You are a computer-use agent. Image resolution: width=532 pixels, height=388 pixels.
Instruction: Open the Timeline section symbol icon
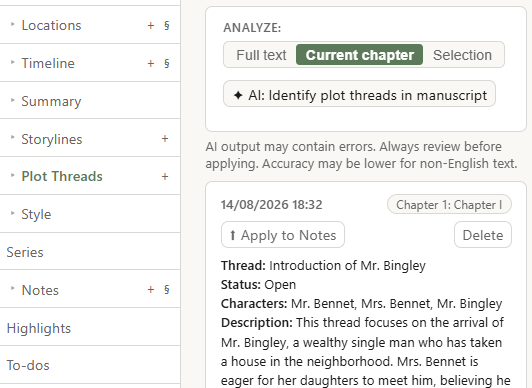pos(167,63)
